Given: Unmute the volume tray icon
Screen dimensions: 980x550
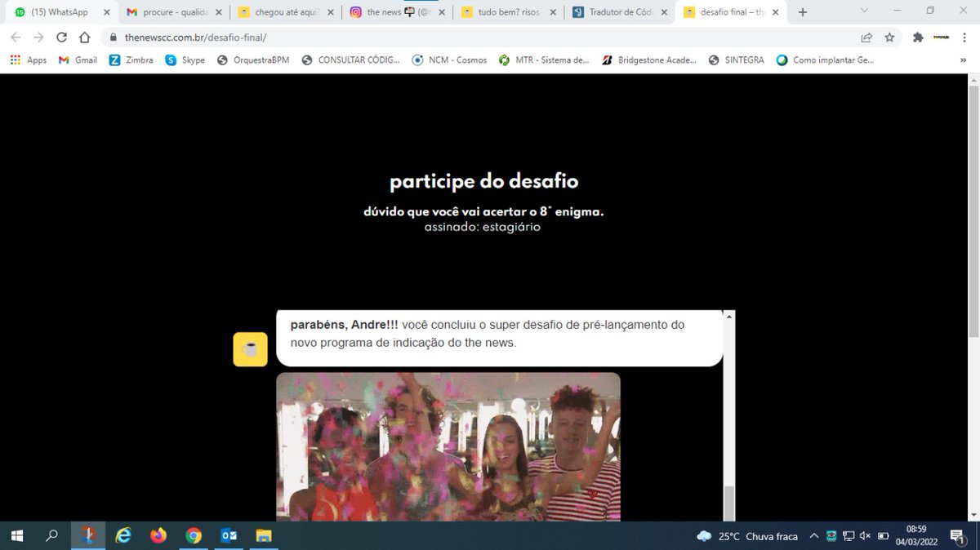Looking at the screenshot, I should (866, 536).
